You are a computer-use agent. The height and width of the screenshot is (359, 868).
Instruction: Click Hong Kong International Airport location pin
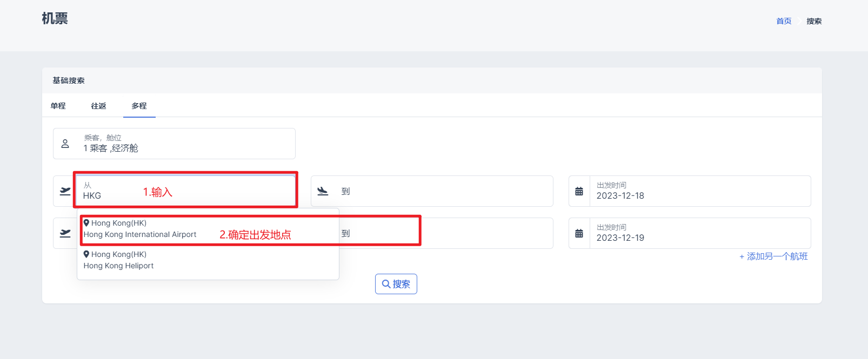pyautogui.click(x=86, y=223)
